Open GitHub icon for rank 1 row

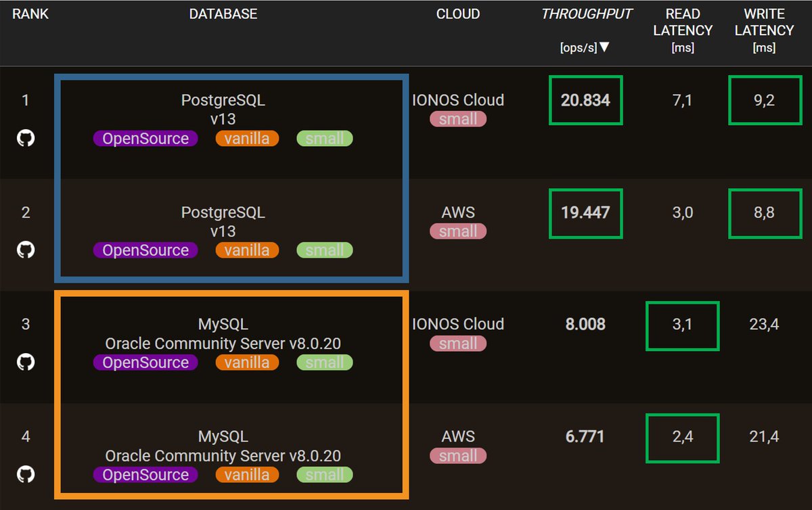pyautogui.click(x=26, y=138)
